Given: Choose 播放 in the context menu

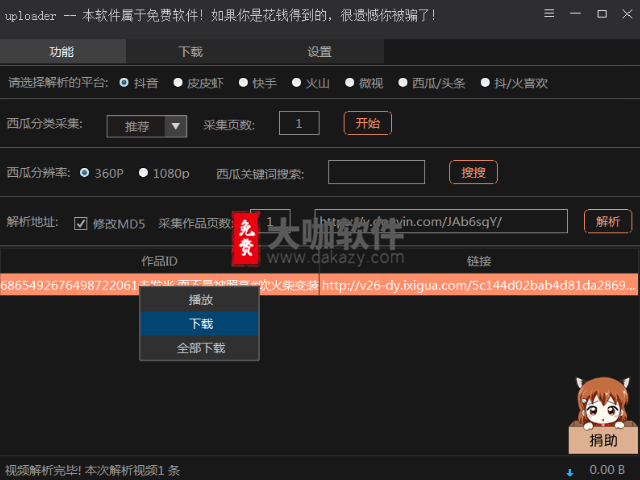Looking at the screenshot, I should click(200, 300).
